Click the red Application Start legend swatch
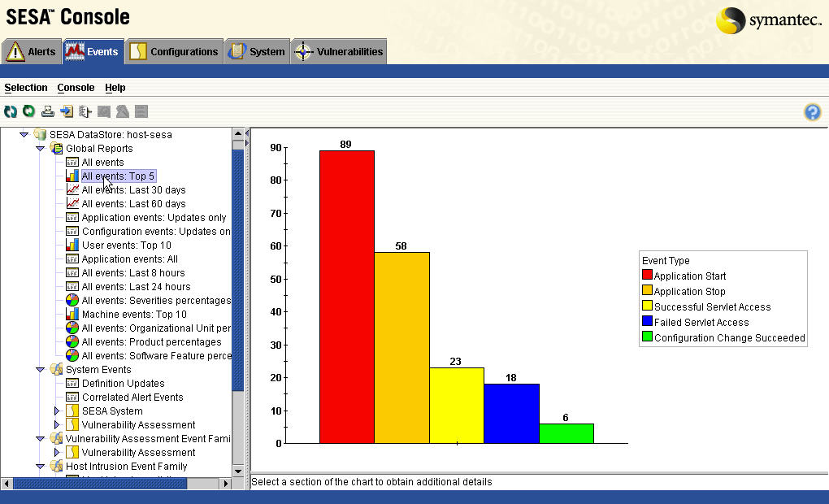 click(647, 275)
